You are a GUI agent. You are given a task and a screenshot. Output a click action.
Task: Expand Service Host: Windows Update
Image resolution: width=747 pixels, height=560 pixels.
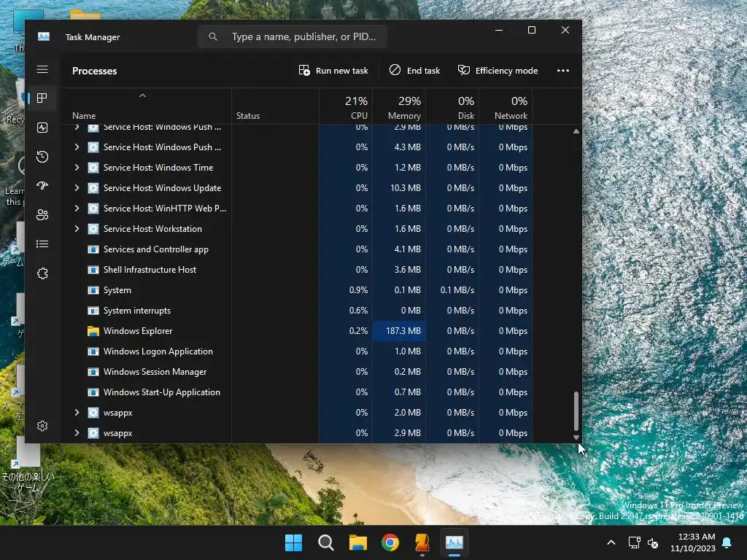coord(77,188)
